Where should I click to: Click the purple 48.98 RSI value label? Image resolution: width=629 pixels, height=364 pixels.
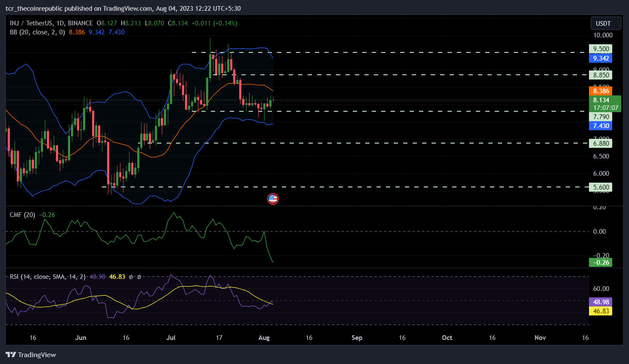[601, 302]
